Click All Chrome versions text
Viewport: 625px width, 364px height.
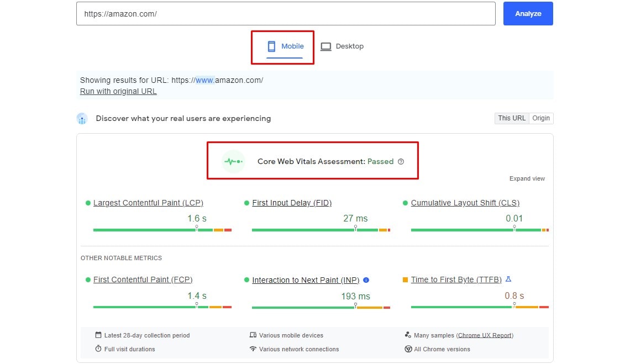[x=442, y=349]
